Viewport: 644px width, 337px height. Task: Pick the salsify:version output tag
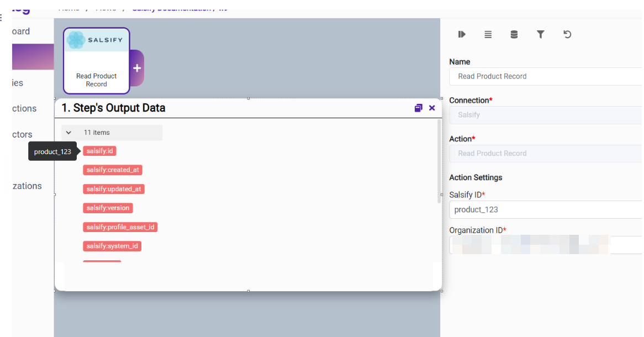(108, 208)
